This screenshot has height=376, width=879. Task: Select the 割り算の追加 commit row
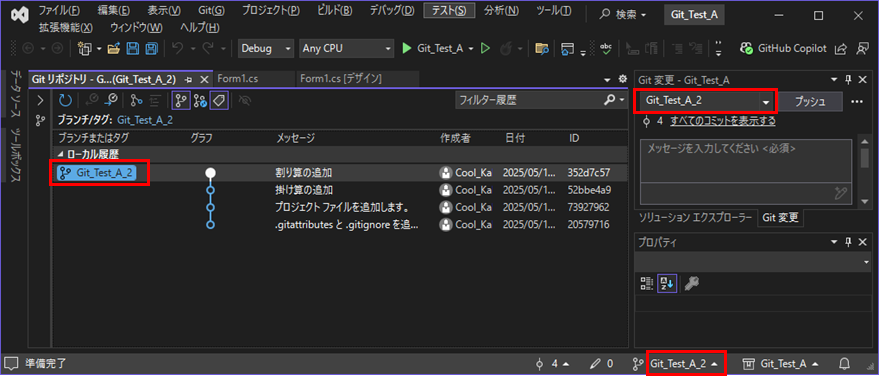pos(340,173)
